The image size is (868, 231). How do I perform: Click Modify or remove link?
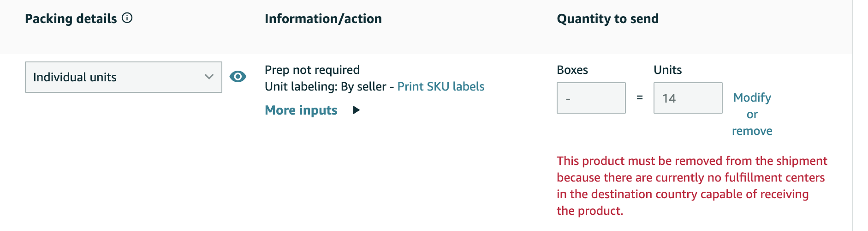pos(752,114)
